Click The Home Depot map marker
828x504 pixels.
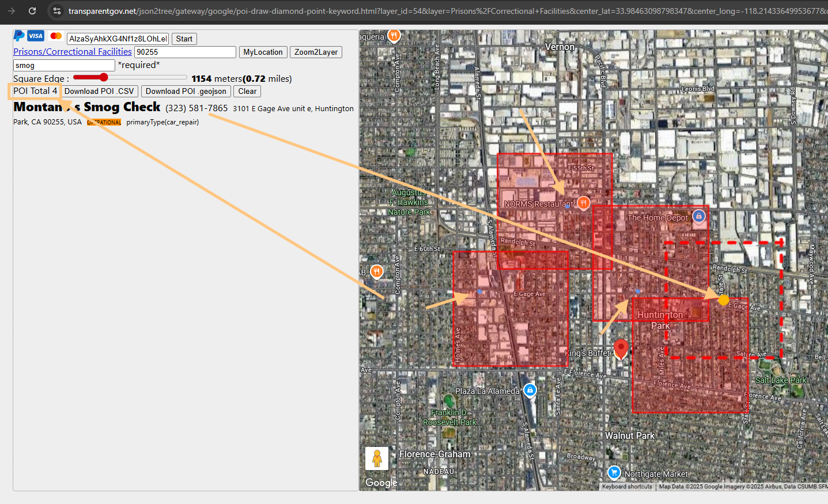coord(699,216)
